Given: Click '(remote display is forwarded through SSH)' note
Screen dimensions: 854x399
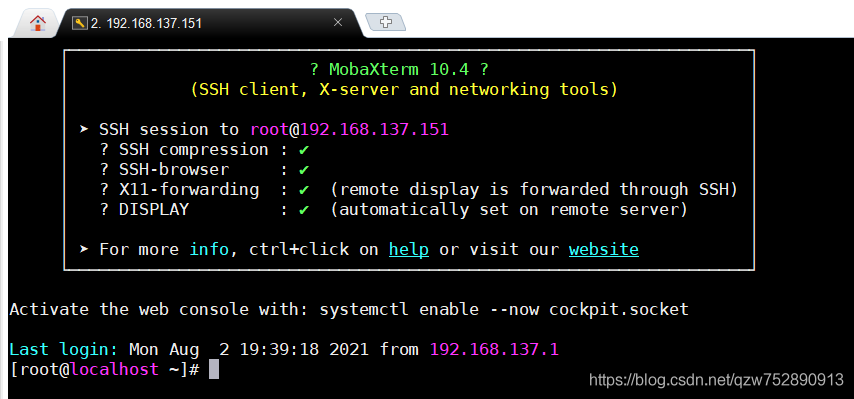Looking at the screenshot, I should pos(534,189).
